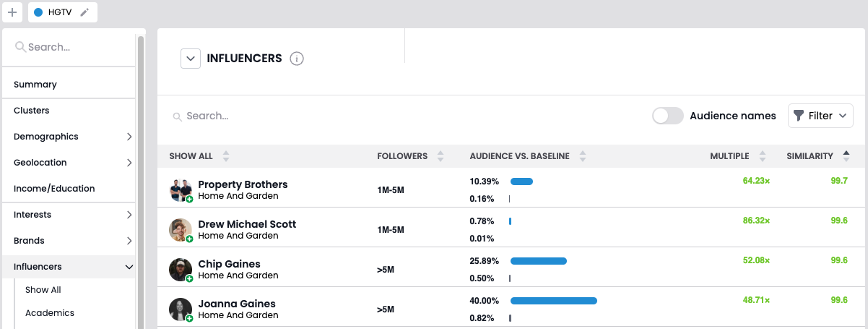Select Clusters in the sidebar

coord(32,111)
